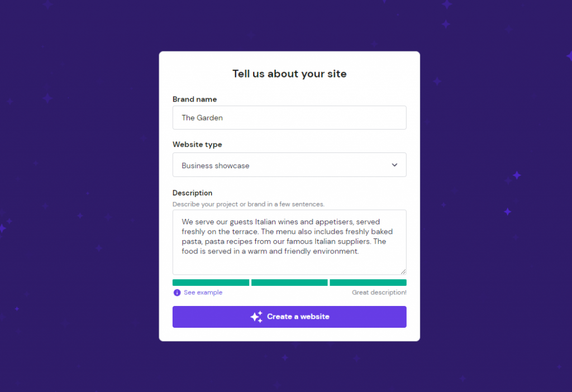Focus the Brand name input field
The image size is (572, 392).
[x=289, y=117]
